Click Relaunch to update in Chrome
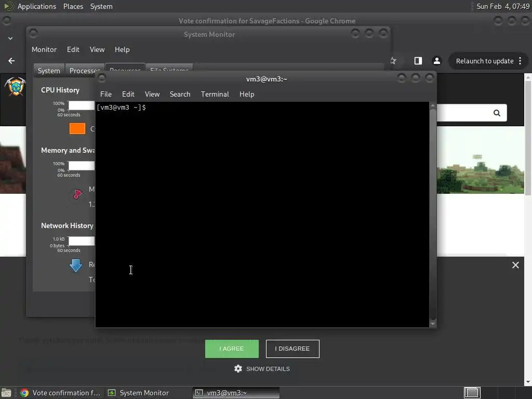This screenshot has height=399, width=532. pyautogui.click(x=485, y=61)
